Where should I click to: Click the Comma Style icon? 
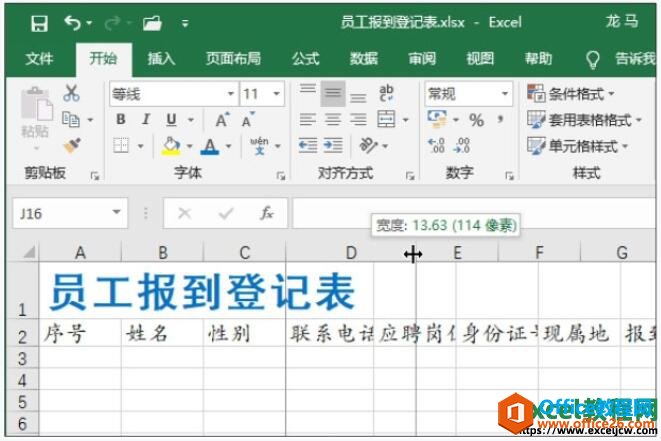[x=500, y=119]
